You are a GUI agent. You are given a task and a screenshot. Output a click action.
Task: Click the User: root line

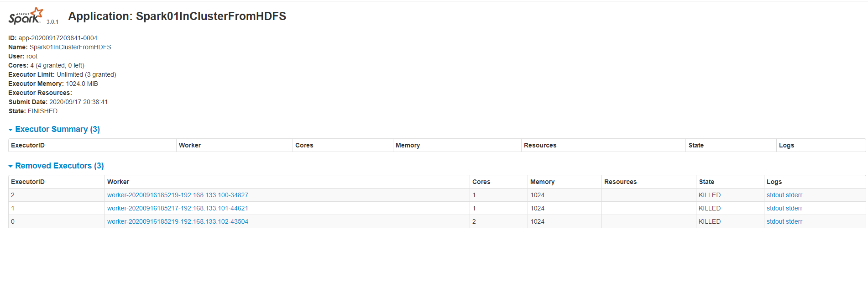(23, 56)
